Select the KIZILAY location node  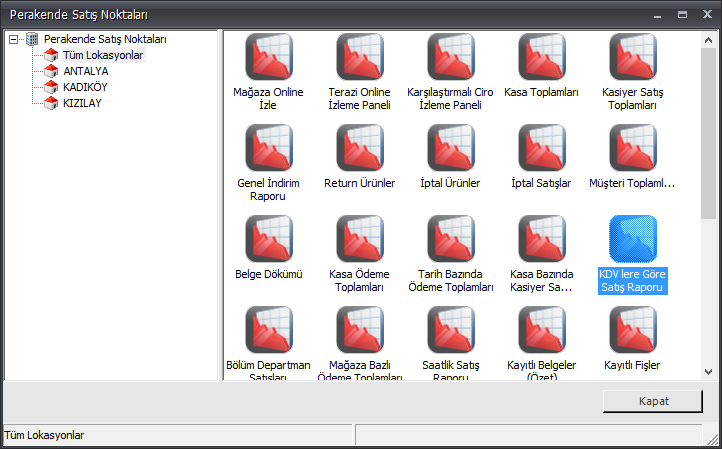tap(81, 103)
